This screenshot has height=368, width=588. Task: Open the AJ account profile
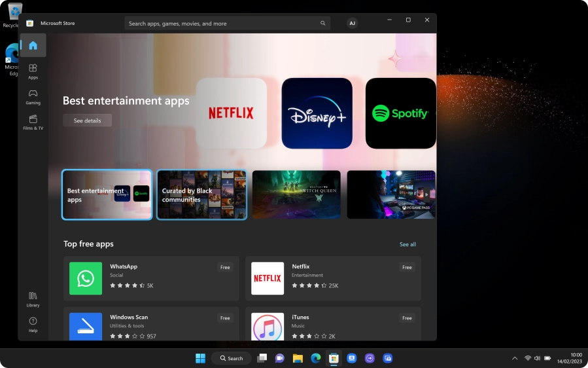352,24
